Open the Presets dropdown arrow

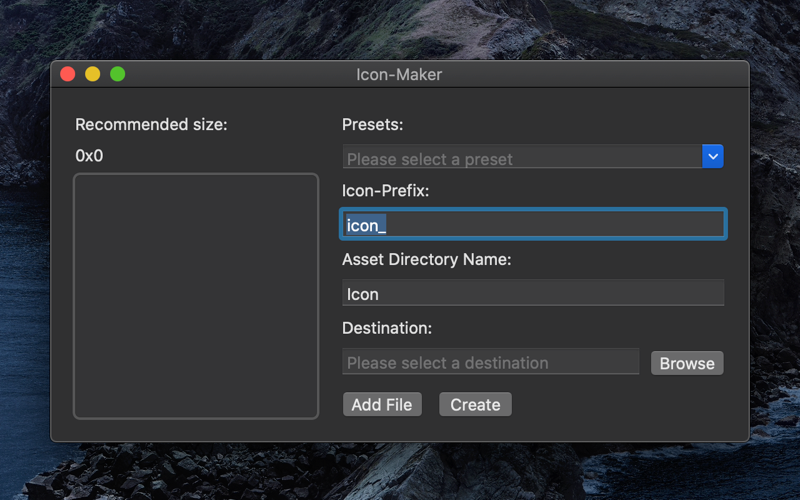point(713,157)
